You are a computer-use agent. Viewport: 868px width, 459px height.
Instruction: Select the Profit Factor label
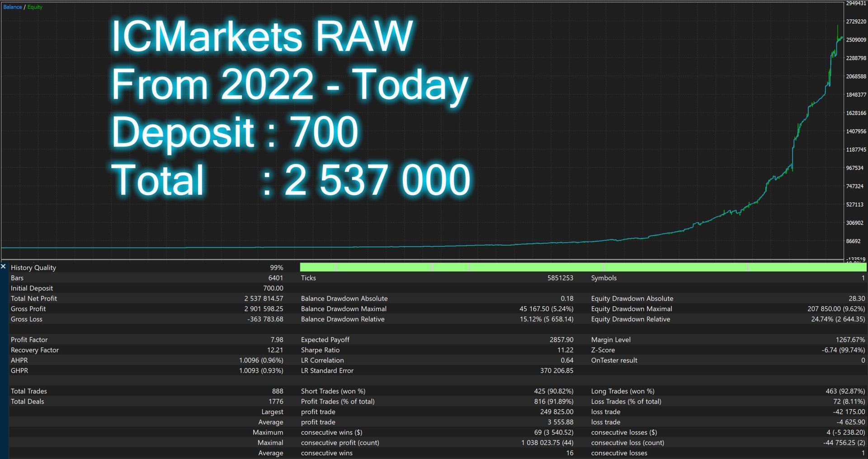[29, 340]
